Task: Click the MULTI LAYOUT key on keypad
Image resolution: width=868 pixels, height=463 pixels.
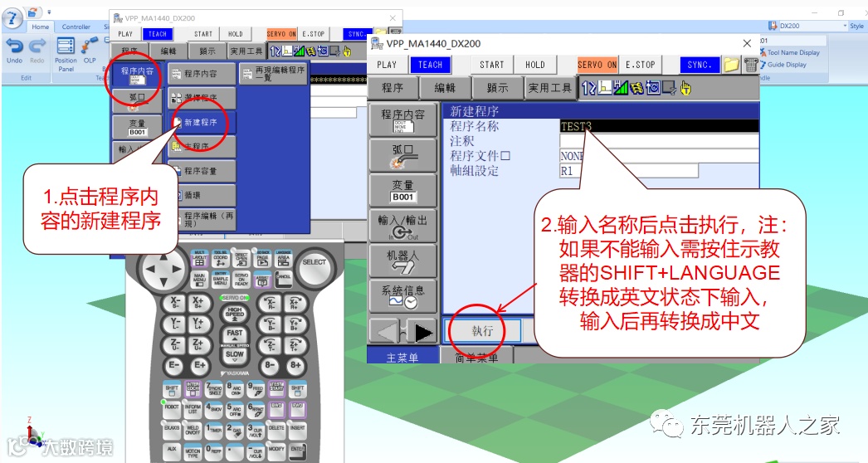Action: point(199,259)
